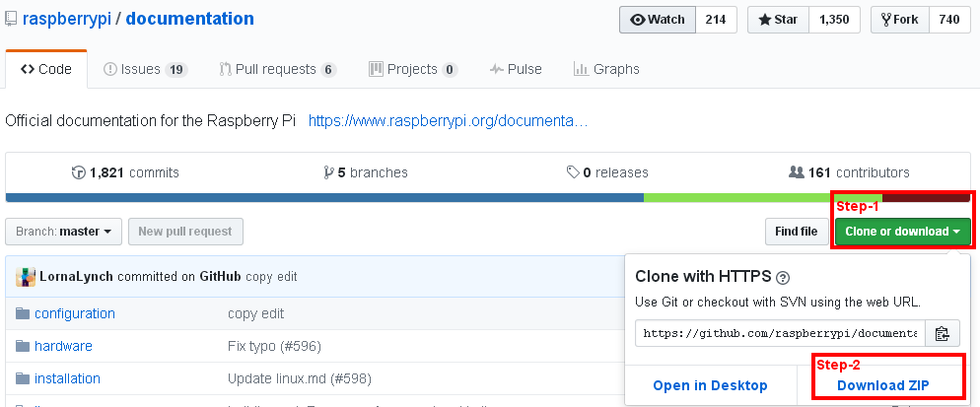The height and width of the screenshot is (407, 980).
Task: Open the configuration row copy edit commit
Action: (x=255, y=313)
